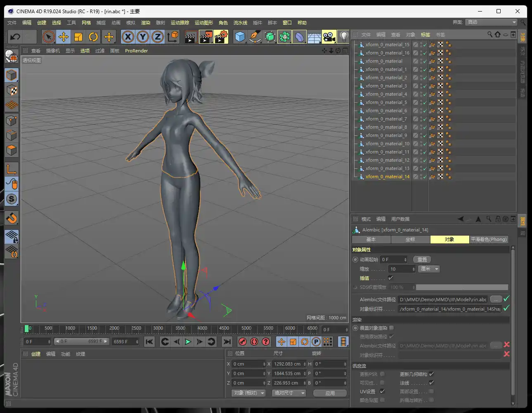
Task: Click Make Editable icon in left sidebar
Action: (12, 56)
